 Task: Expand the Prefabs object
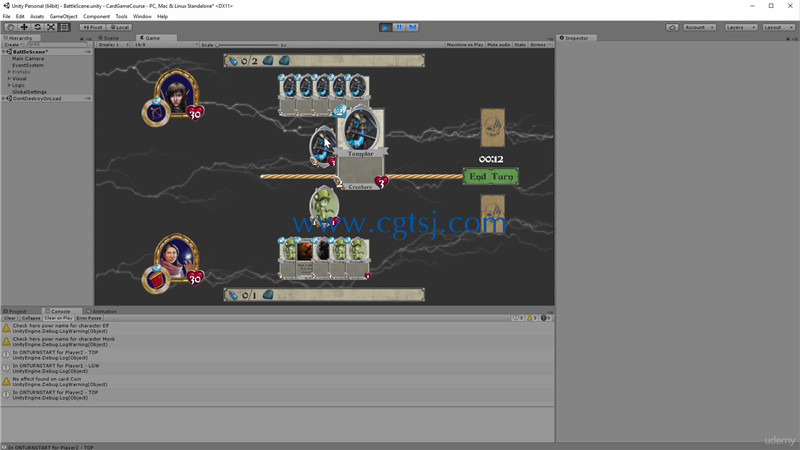pyautogui.click(x=9, y=72)
